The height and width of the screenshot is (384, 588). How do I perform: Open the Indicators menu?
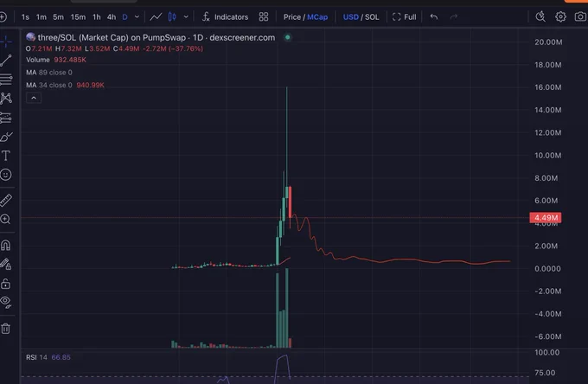(225, 17)
